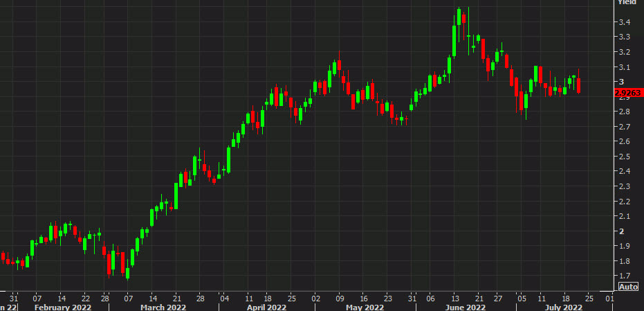Click the 3.1 yield axis label
Screen dimensions: 644x311
(x=625, y=67)
